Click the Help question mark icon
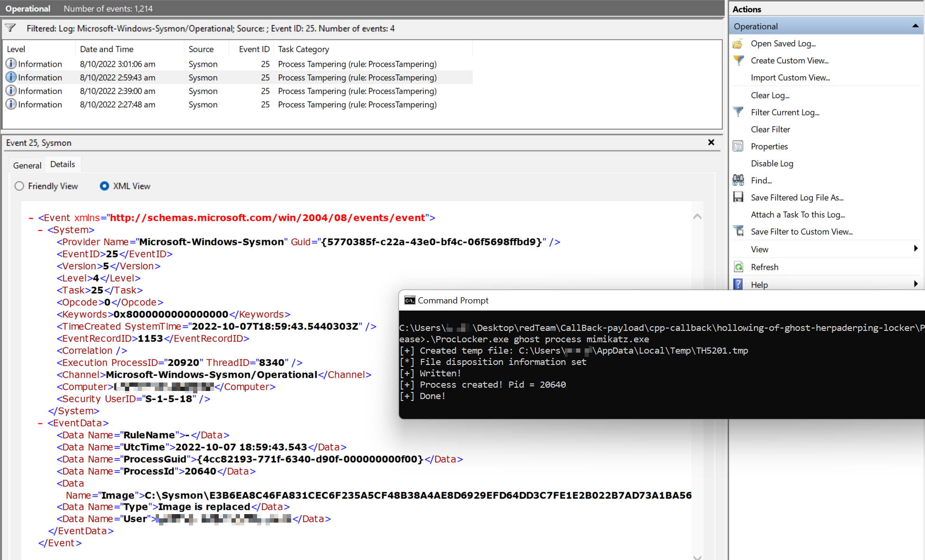The height and width of the screenshot is (560, 925). tap(738, 284)
